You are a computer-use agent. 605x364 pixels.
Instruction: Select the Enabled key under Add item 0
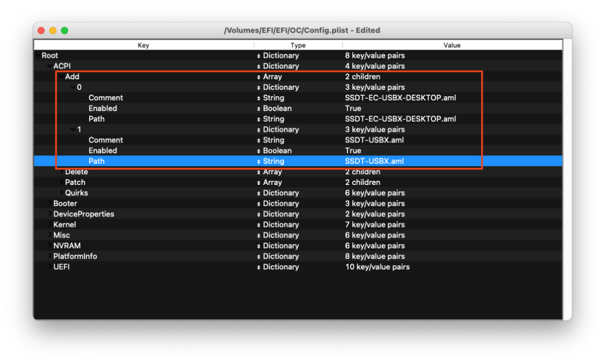[x=103, y=109]
